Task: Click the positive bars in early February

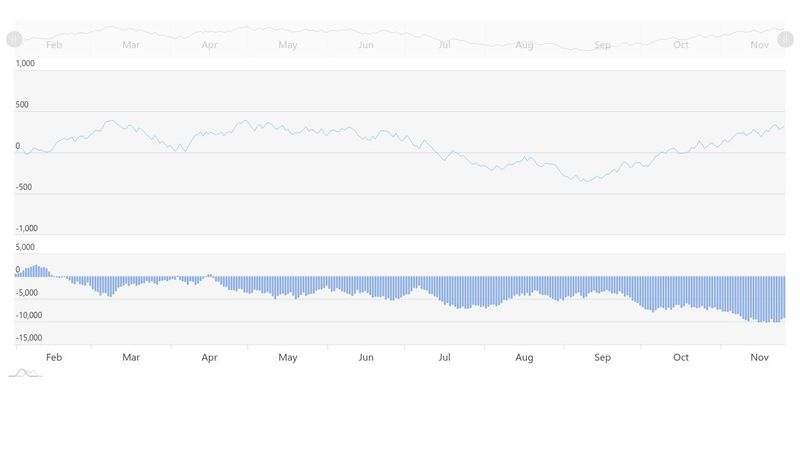Action: pyautogui.click(x=36, y=270)
